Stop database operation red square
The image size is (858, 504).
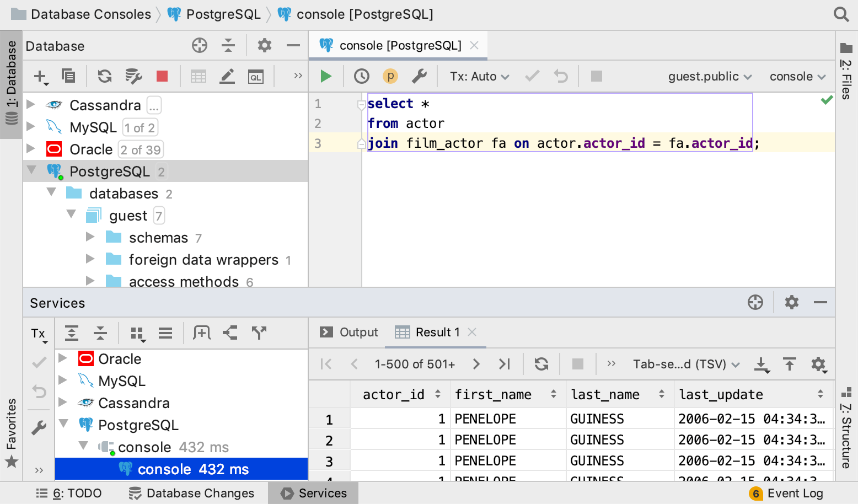162,76
